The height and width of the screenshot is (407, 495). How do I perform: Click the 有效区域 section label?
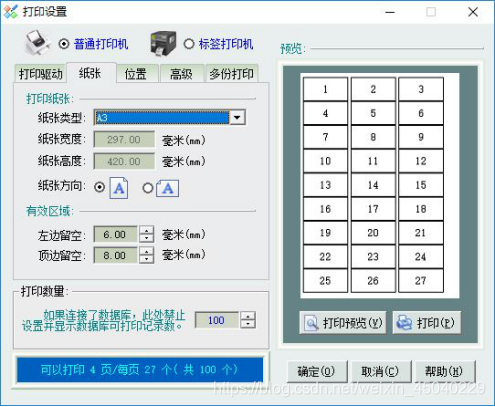pos(50,211)
